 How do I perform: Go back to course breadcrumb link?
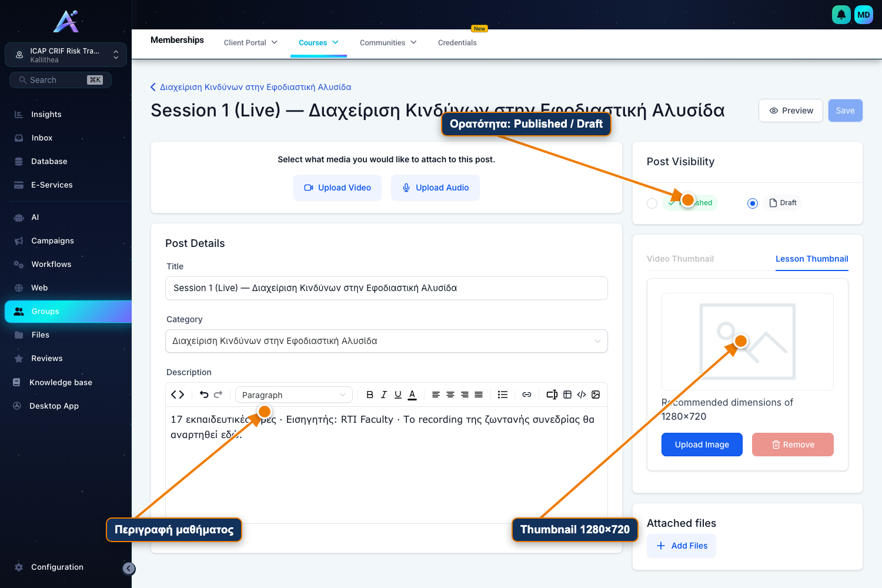click(x=251, y=87)
